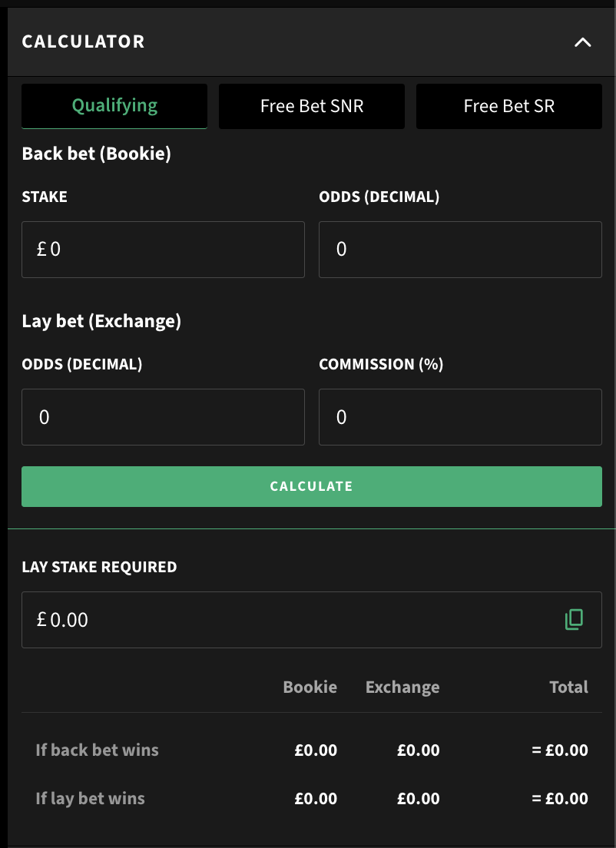Copy the lay stake required value
Screen dimensions: 616x848
574,619
